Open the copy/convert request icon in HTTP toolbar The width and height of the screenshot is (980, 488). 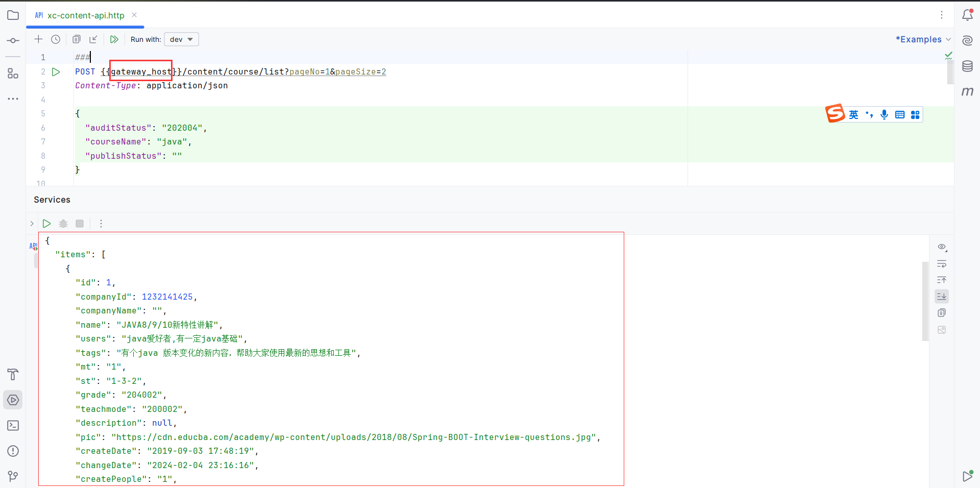tap(77, 39)
